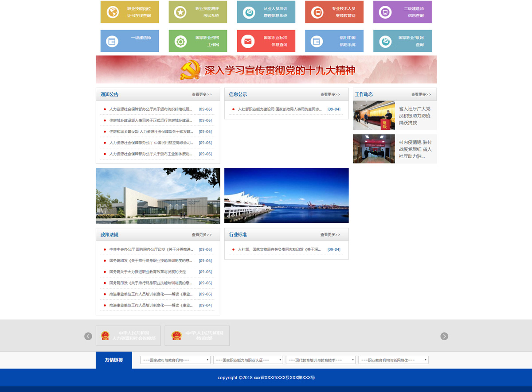
Task: Open 职业技能测评考试系统 star tile
Action: [198, 12]
